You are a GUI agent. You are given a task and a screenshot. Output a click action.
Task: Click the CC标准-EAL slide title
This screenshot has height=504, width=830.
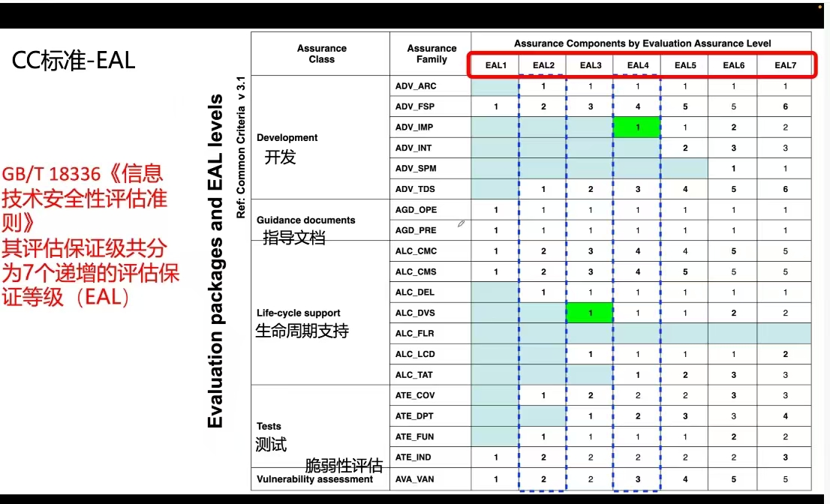tap(74, 61)
